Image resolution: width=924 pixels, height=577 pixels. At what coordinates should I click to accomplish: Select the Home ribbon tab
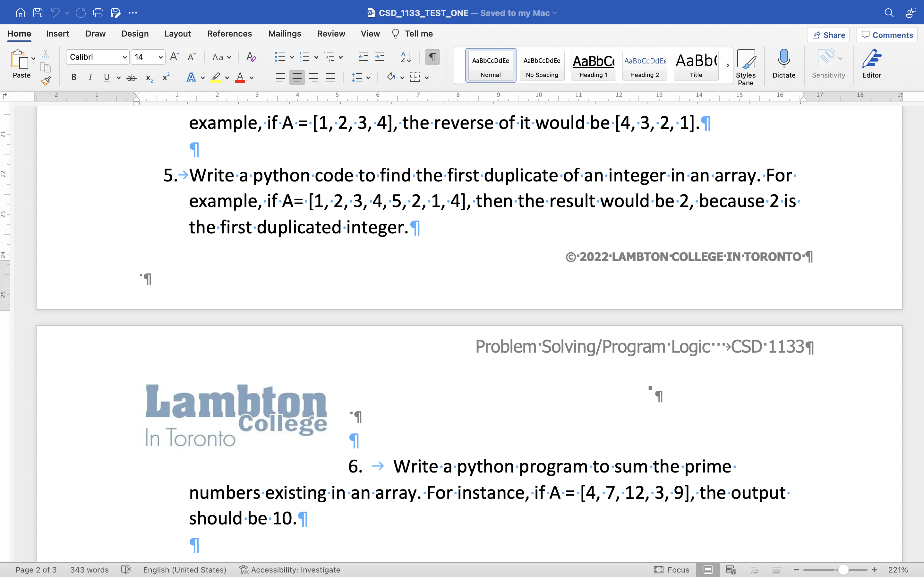pos(18,33)
